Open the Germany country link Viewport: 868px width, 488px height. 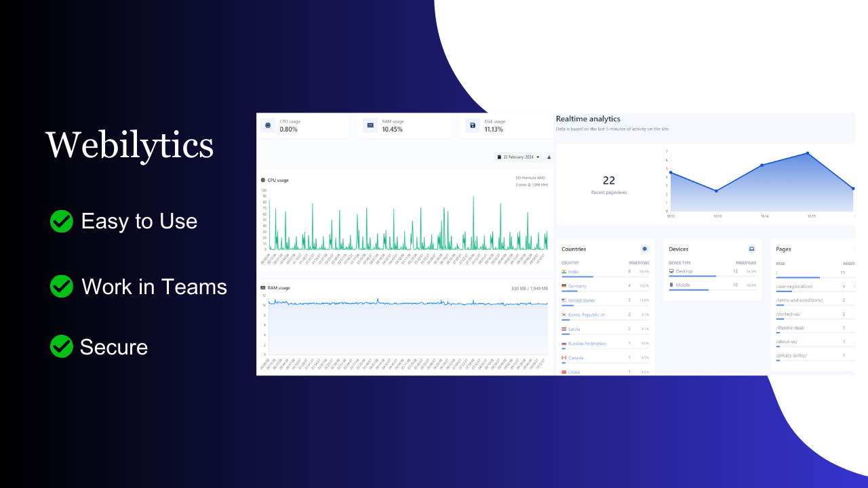tap(578, 286)
